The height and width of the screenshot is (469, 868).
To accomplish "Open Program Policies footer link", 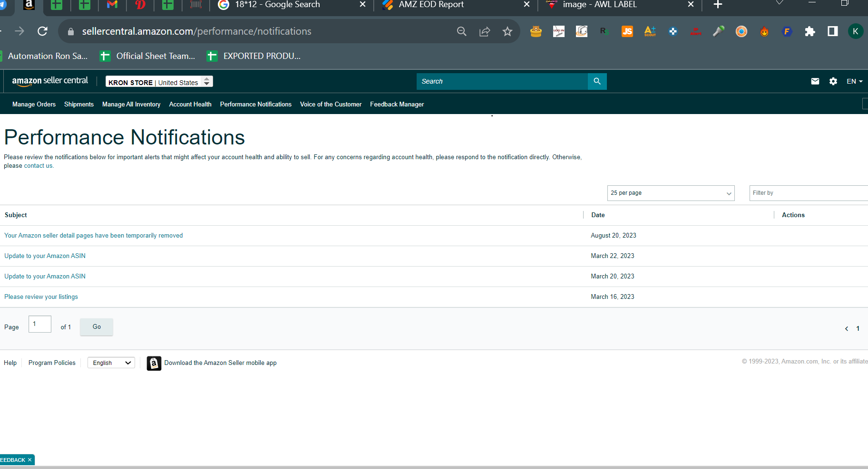I will pos(52,363).
